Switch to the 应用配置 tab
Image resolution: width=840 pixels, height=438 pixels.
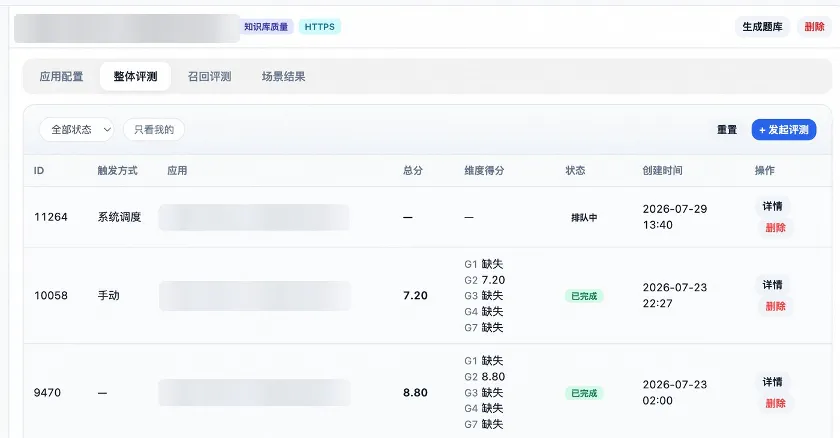(x=61, y=76)
